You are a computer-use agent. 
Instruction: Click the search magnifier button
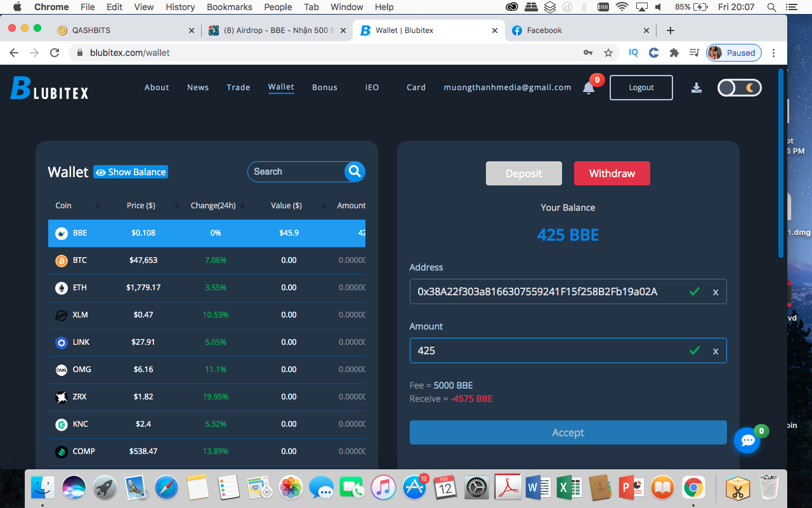(x=355, y=171)
